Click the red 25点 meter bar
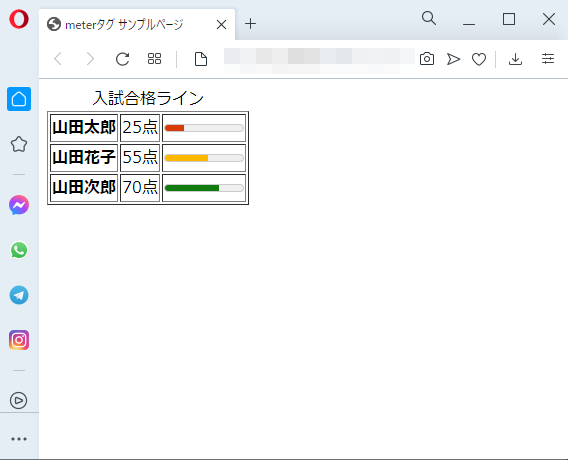Image resolution: width=568 pixels, height=460 pixels. click(204, 128)
